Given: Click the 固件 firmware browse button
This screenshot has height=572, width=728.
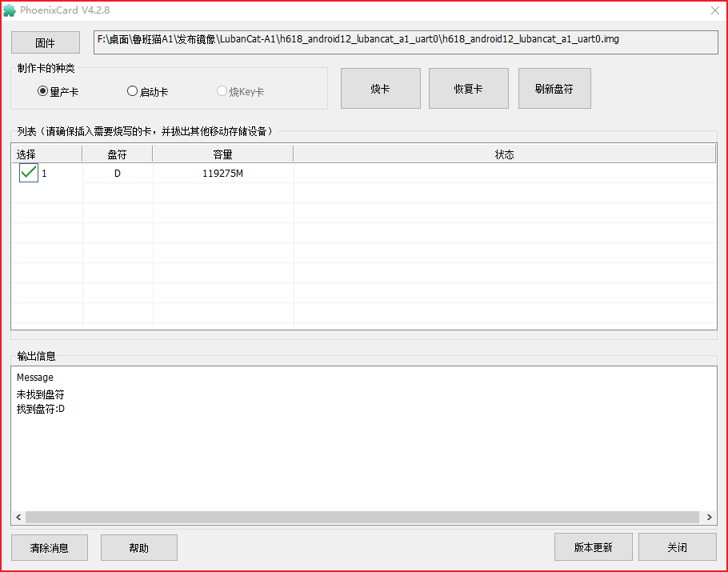Looking at the screenshot, I should tap(46, 42).
